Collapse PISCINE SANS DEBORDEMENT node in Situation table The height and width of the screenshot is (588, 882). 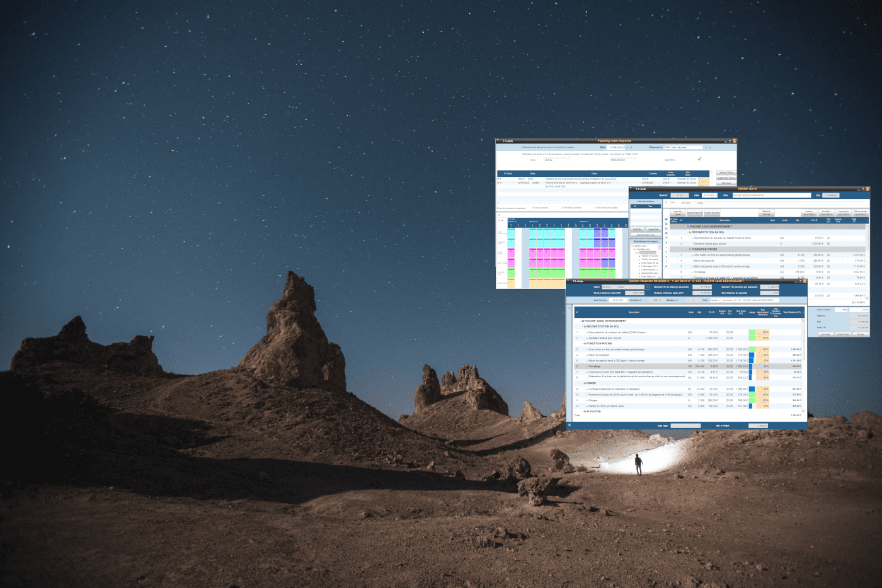coord(581,321)
